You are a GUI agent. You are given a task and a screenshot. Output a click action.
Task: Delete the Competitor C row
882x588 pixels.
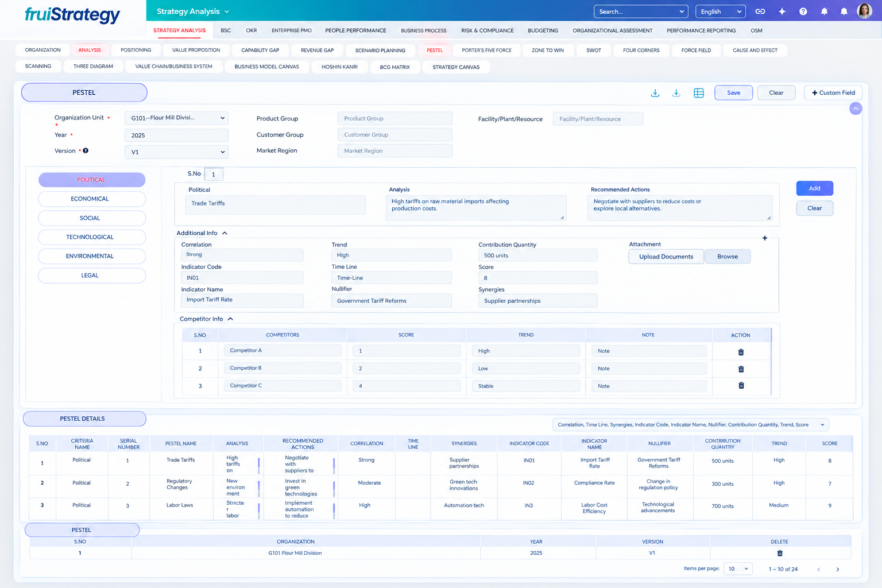741,386
